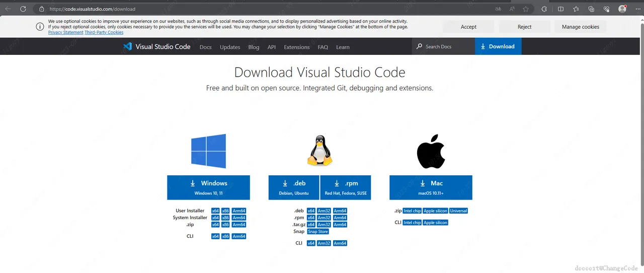Open the Learn nav link
Viewport: 644px width, 273px height.
click(343, 47)
